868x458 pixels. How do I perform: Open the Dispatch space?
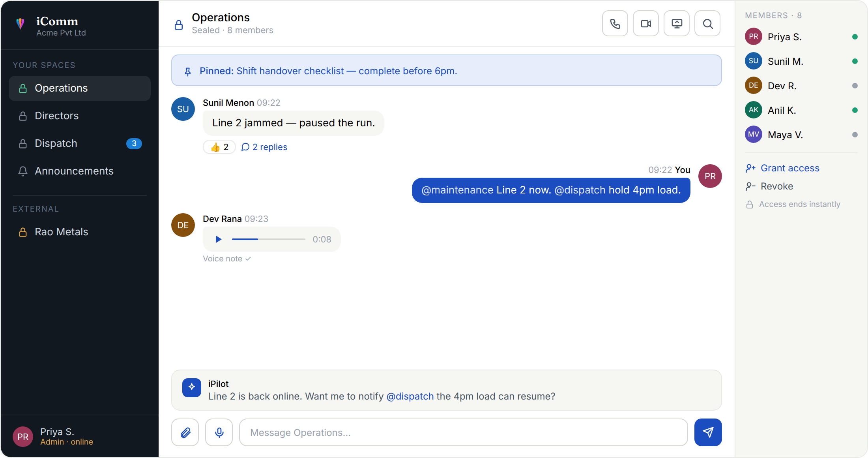coord(80,144)
